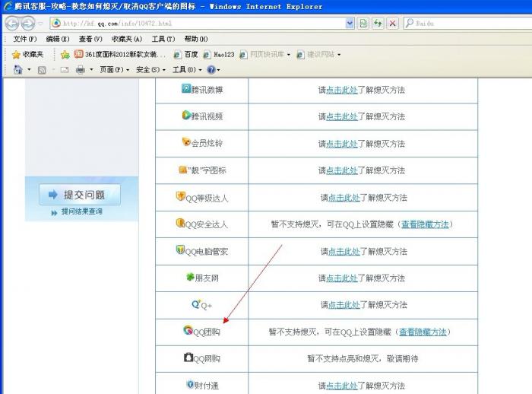Image resolution: width=532 pixels, height=394 pixels.
Task: Click the QQ网购 shopping bag icon
Action: (x=188, y=357)
